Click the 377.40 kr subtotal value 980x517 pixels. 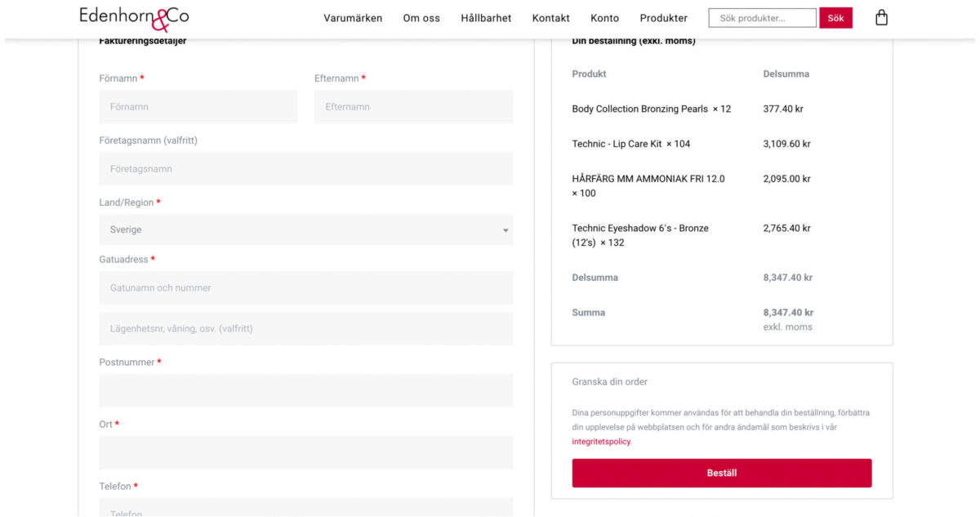pyautogui.click(x=784, y=109)
